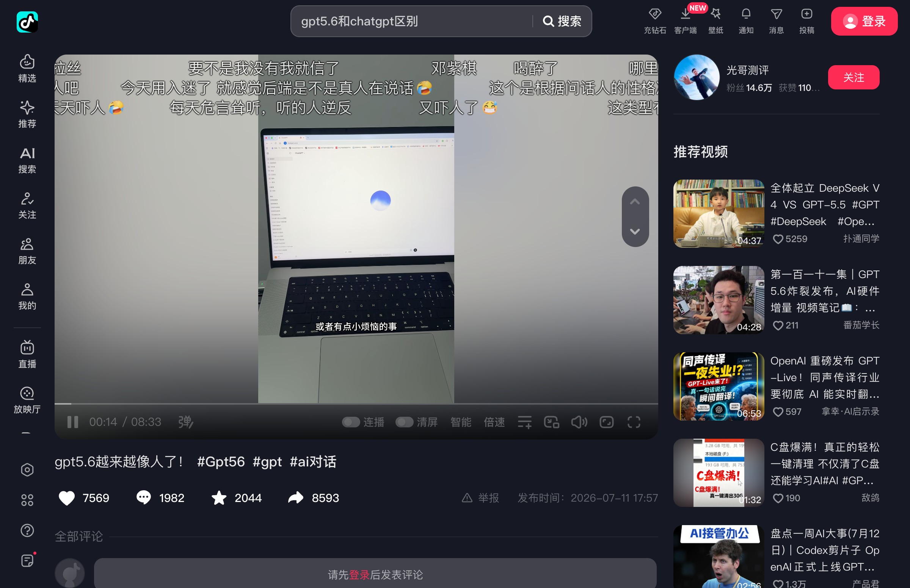910x588 pixels.
Task: Click the red 登录 login button
Action: point(864,21)
